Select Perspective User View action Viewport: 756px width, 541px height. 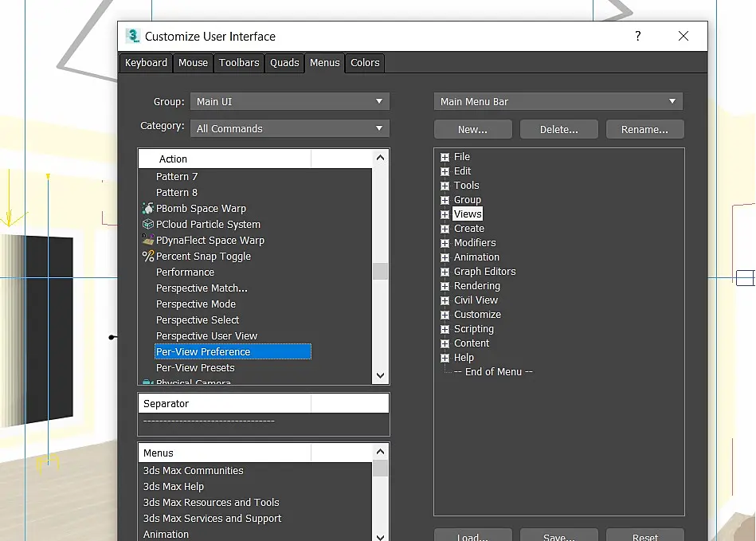[206, 335]
